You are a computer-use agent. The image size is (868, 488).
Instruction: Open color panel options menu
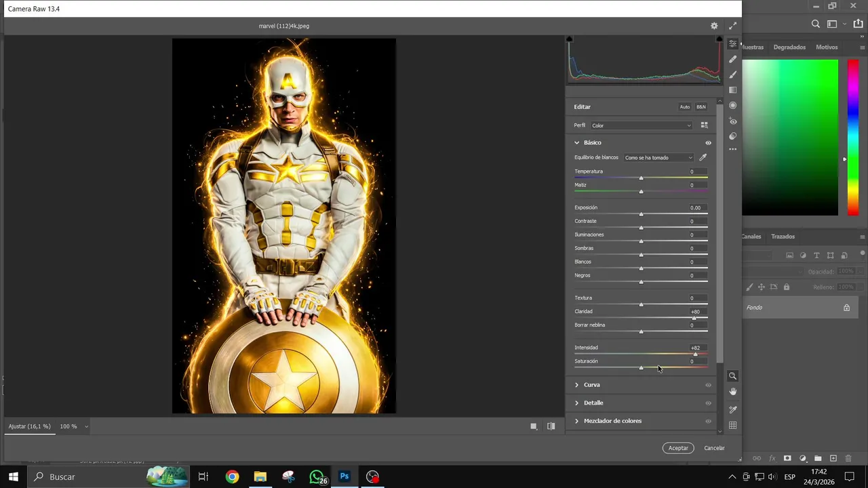click(x=862, y=47)
